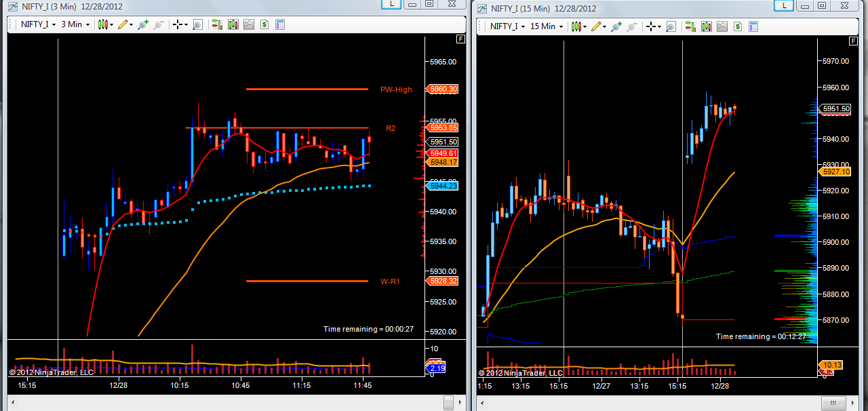Screen dimensions: 868x411
Task: Click the 15 Min chart window title icon
Action: [x=482, y=8]
